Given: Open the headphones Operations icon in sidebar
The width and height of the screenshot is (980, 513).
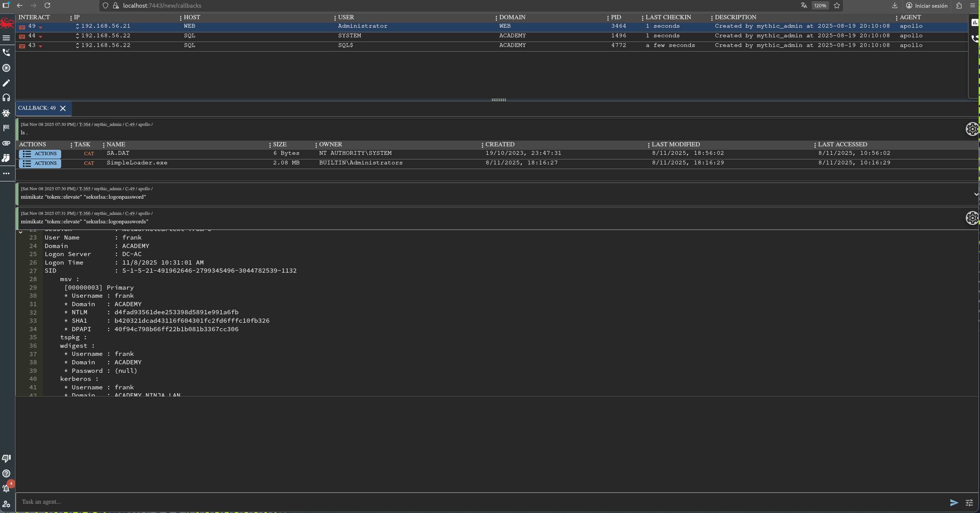Looking at the screenshot, I should tap(6, 98).
